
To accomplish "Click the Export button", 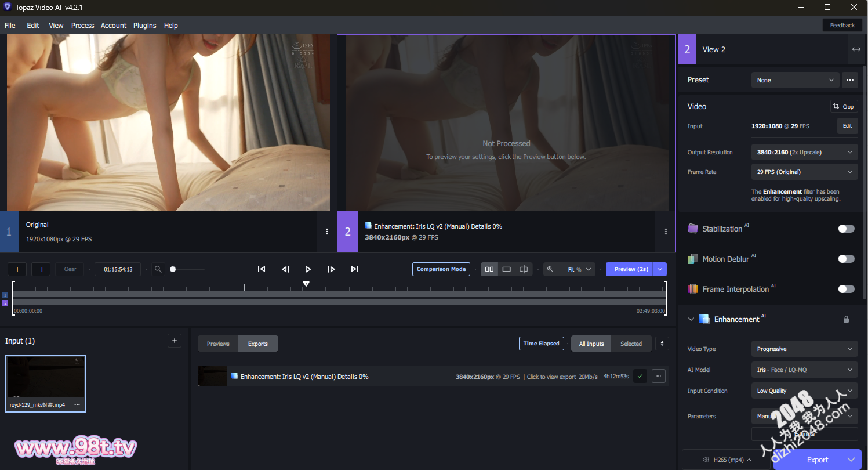I will (817, 460).
